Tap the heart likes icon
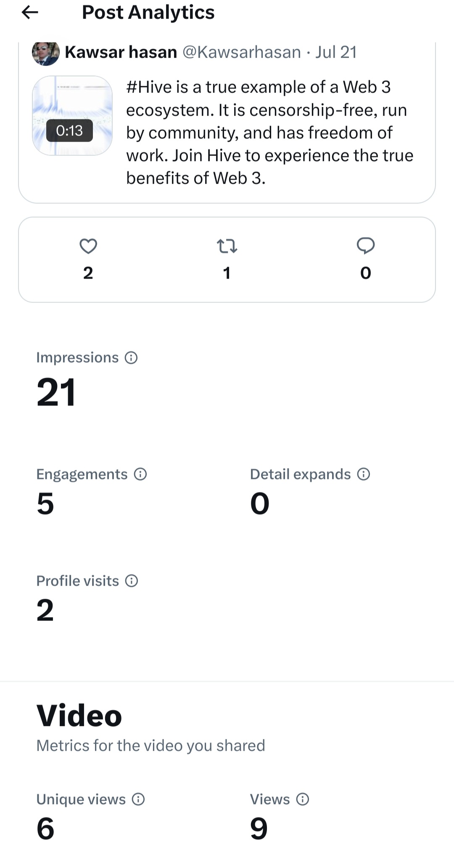The image size is (454, 868). coord(88,246)
